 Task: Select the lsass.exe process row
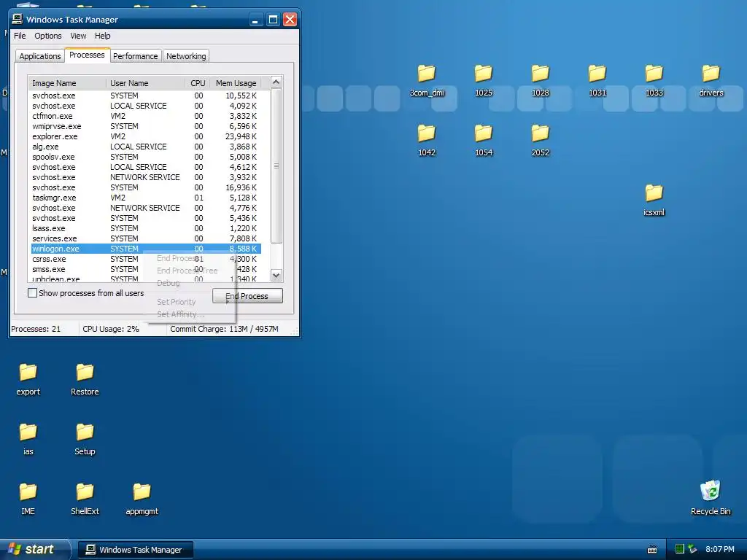(x=145, y=228)
